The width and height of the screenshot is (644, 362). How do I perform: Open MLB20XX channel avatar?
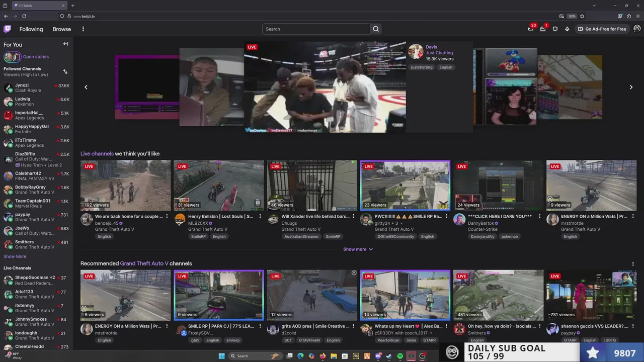(180, 219)
